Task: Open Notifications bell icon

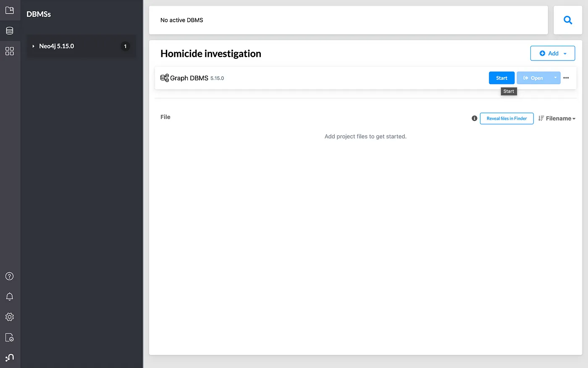Action: tap(10, 297)
